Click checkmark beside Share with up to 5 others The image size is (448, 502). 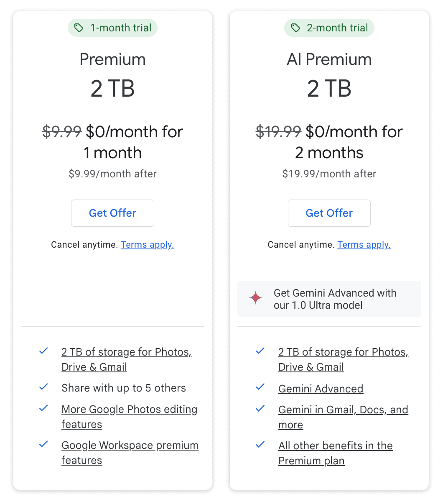click(43, 387)
